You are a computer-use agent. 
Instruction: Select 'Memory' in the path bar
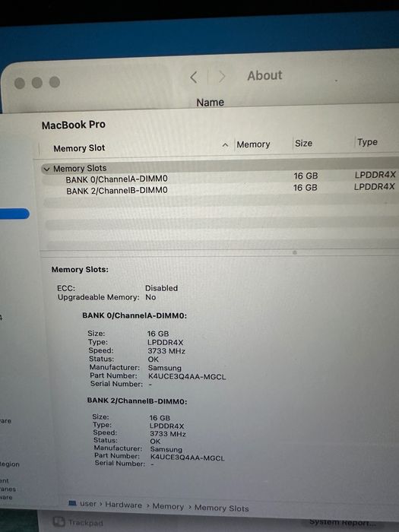(168, 506)
